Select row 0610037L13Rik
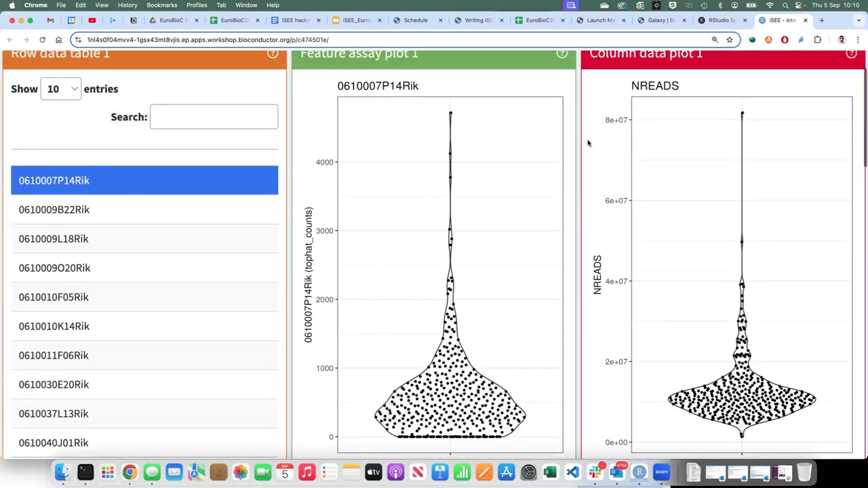 click(x=144, y=413)
